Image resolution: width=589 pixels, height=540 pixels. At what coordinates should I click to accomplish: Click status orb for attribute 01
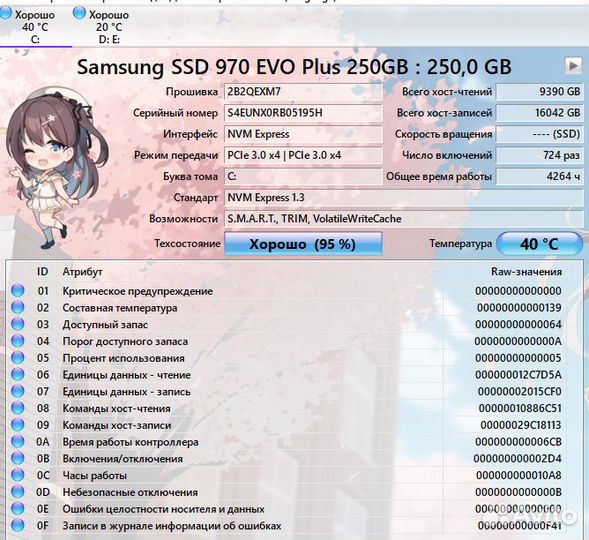17,291
